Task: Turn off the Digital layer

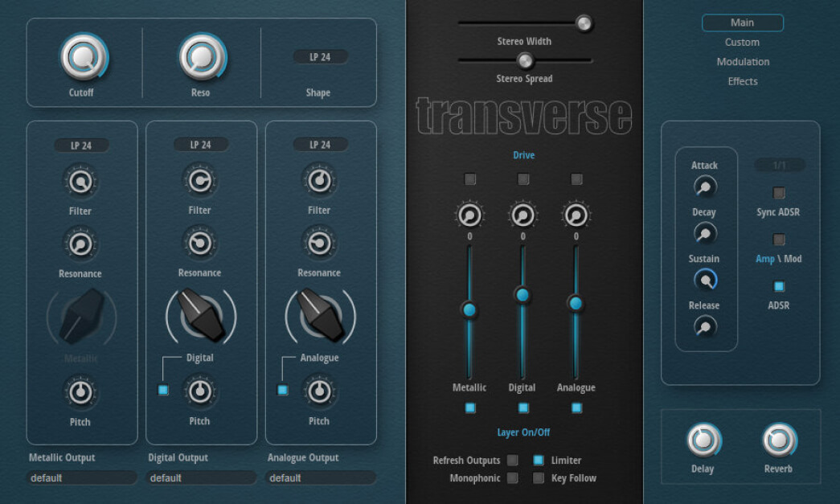Action: tap(523, 408)
